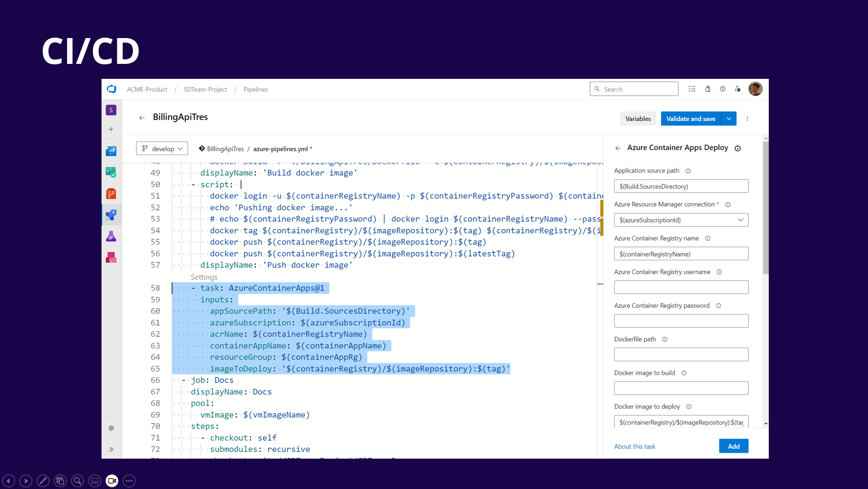Click previous slide control
The height and width of the screenshot is (489, 868).
click(x=9, y=481)
